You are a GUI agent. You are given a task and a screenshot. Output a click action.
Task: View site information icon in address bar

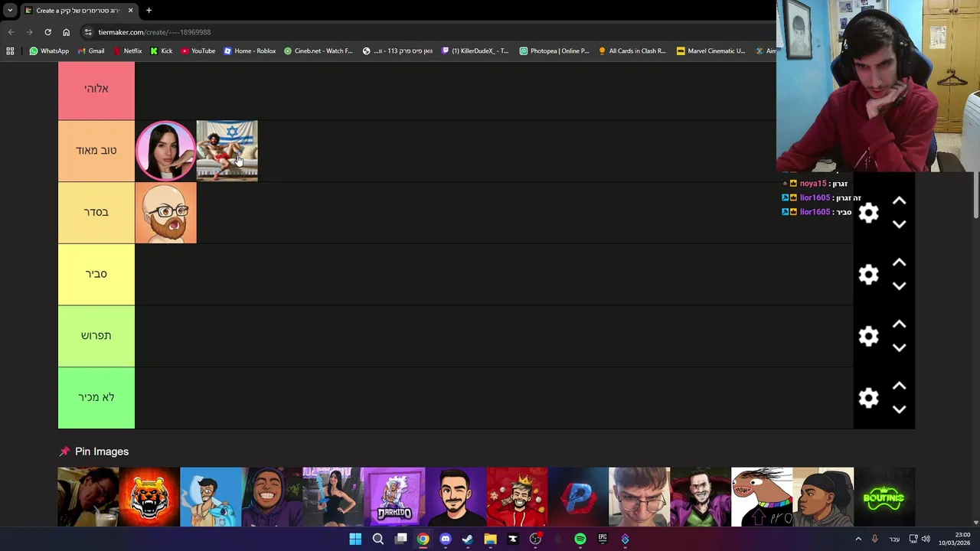88,32
